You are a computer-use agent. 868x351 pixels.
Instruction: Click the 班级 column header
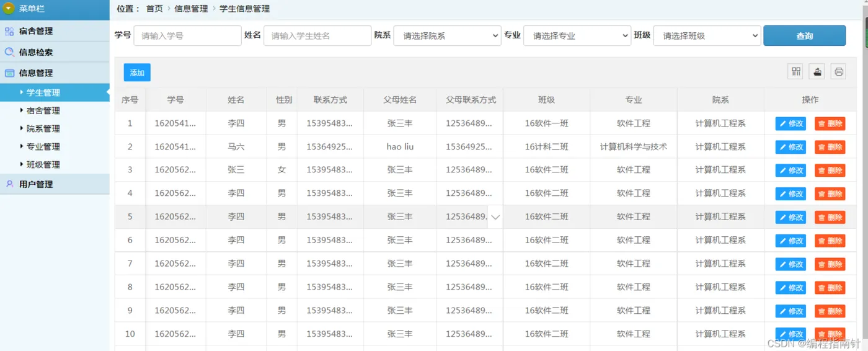(x=547, y=100)
